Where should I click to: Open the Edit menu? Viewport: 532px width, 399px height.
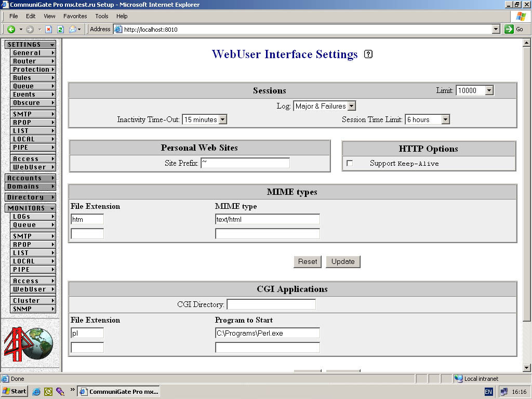(x=31, y=16)
